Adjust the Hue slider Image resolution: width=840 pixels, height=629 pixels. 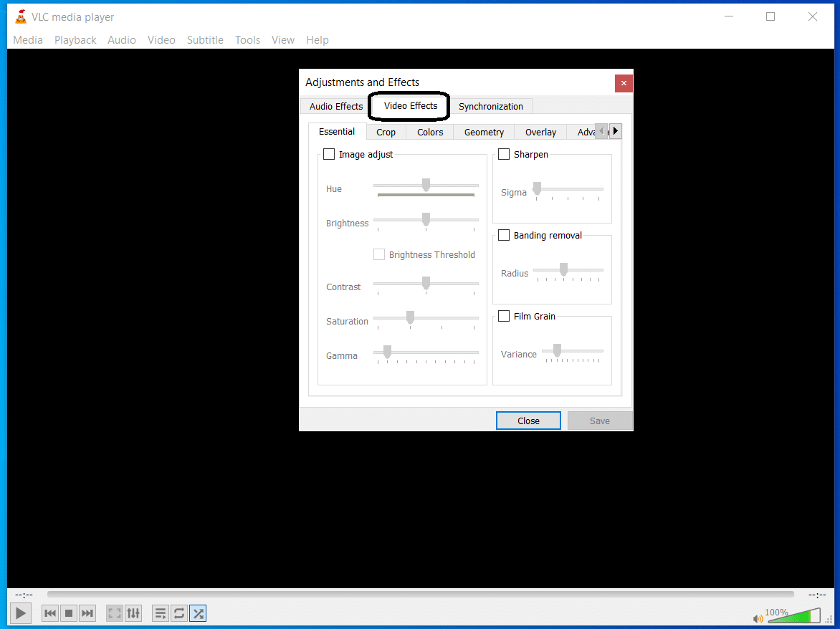coord(426,185)
